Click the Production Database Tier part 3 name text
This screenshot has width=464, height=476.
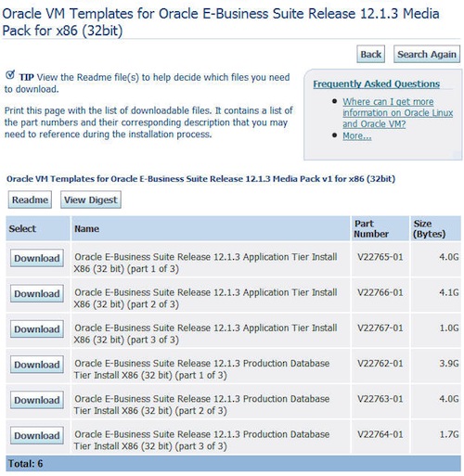pyautogui.click(x=201, y=441)
